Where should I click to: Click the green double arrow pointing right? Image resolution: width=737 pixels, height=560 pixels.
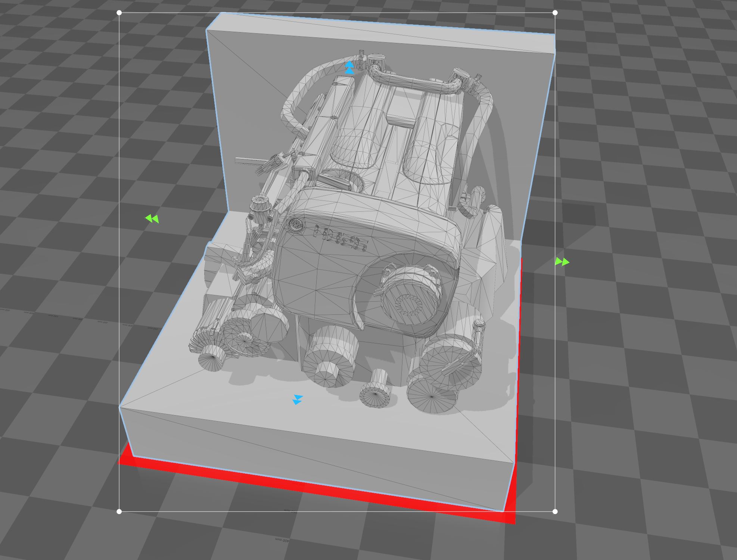coord(562,262)
